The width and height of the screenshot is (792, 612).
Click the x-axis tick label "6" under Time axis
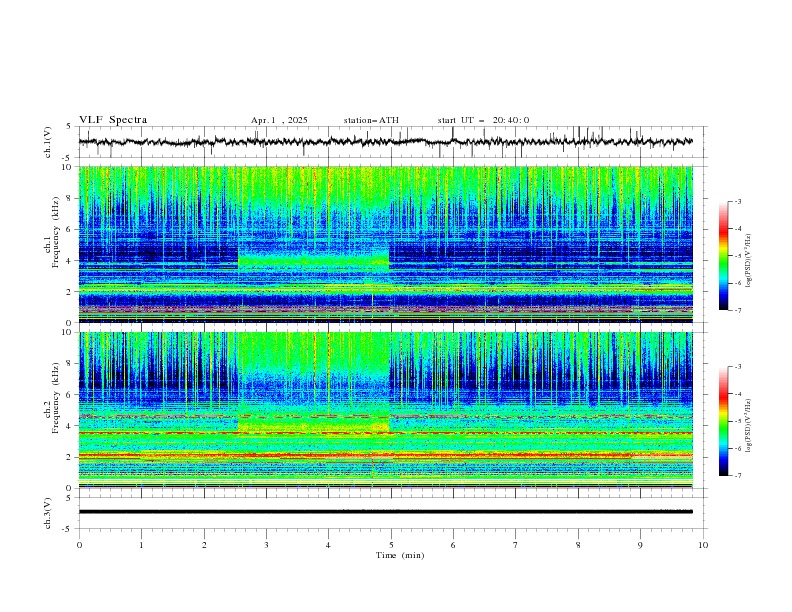[x=453, y=545]
